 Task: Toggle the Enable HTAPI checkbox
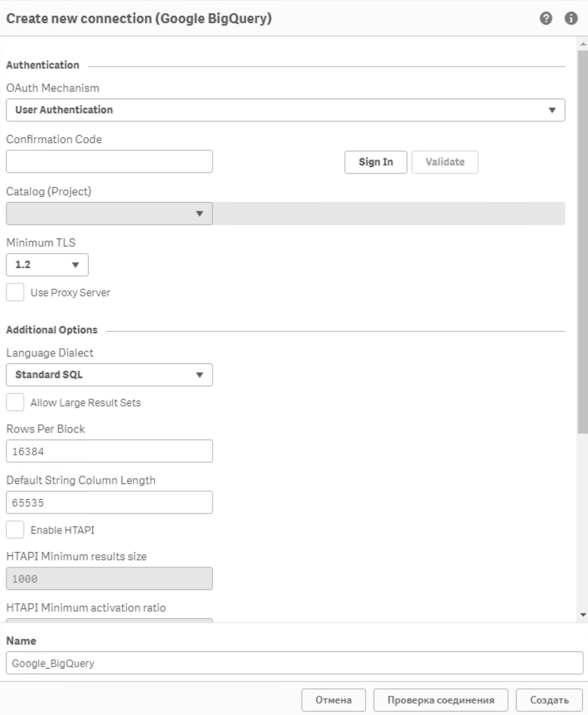click(15, 530)
